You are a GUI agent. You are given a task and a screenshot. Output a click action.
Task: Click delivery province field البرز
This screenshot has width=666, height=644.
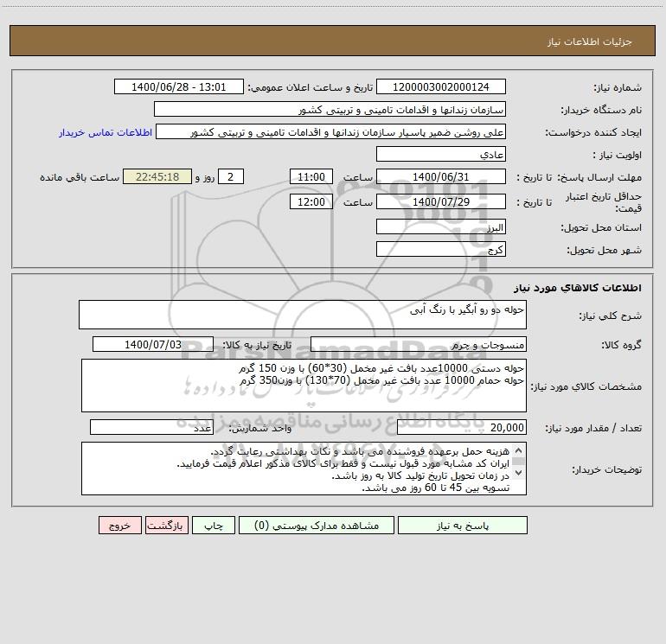click(441, 226)
